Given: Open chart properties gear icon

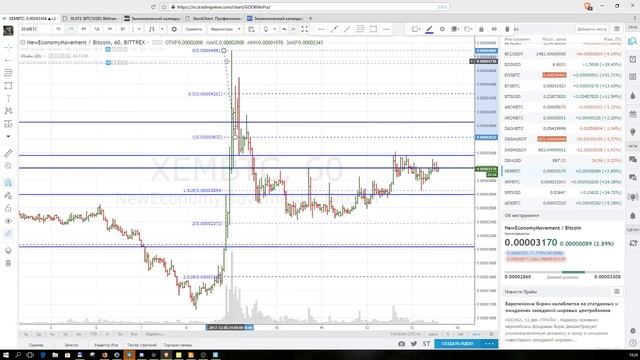Looking at the screenshot, I should (174, 29).
